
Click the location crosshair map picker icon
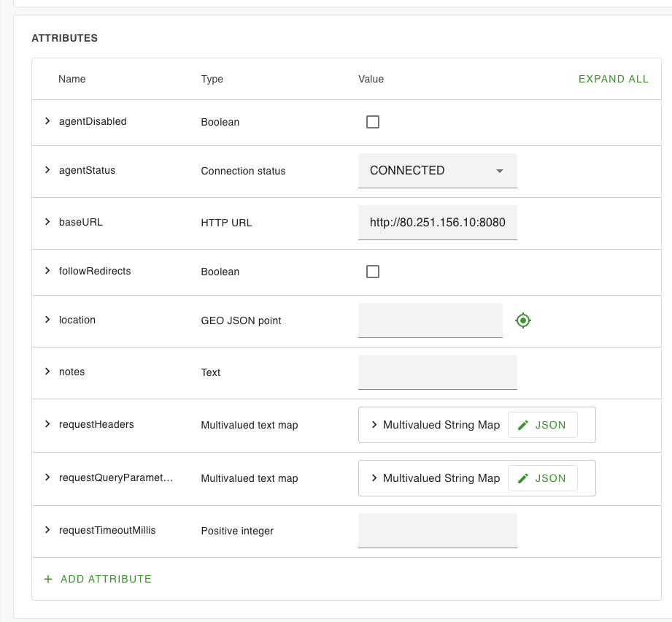(x=522, y=320)
